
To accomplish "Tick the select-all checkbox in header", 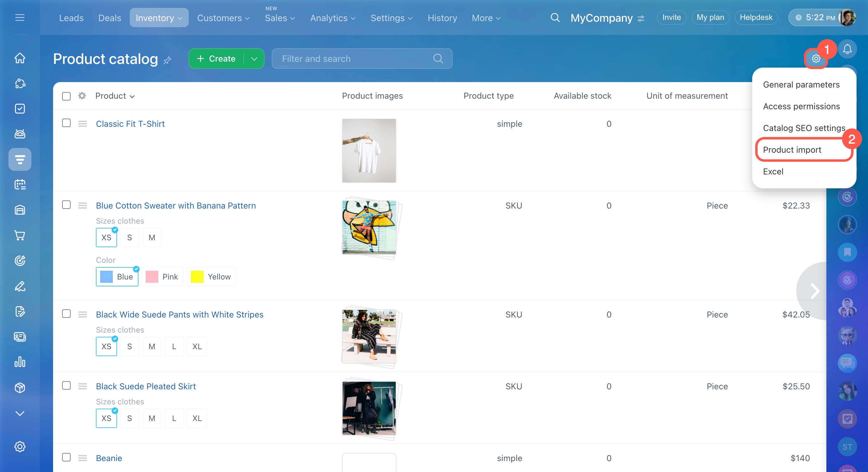I will click(66, 96).
